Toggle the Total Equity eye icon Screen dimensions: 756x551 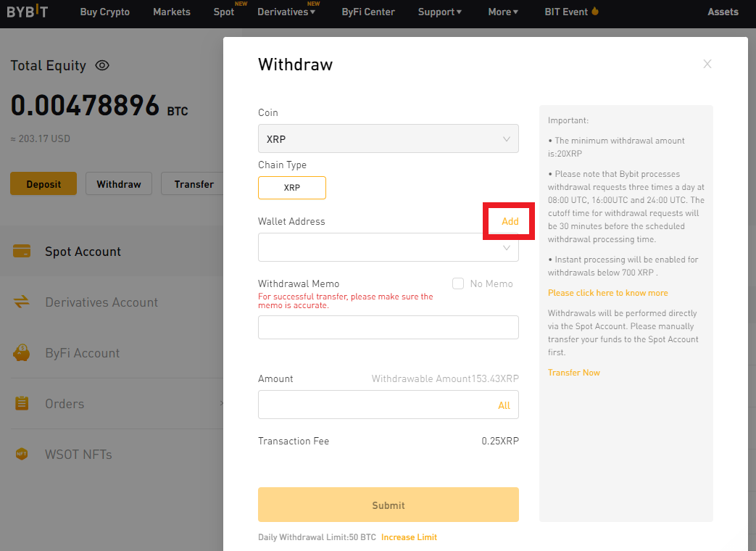tap(102, 65)
